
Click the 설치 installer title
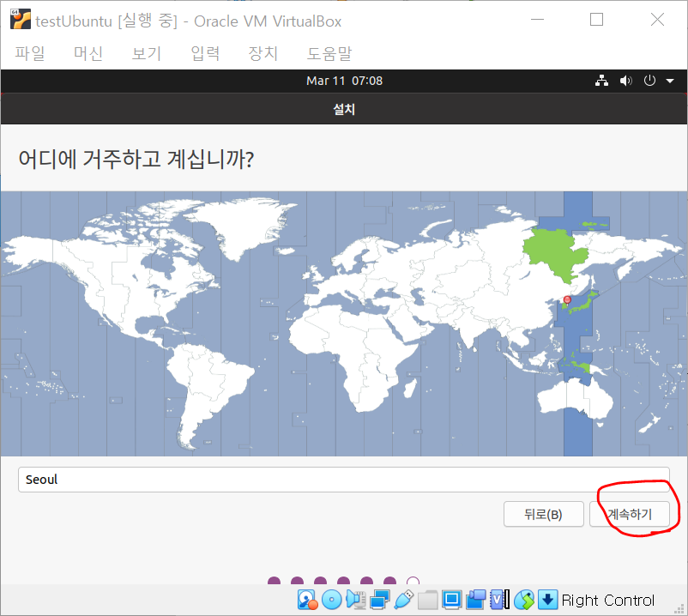point(345,109)
